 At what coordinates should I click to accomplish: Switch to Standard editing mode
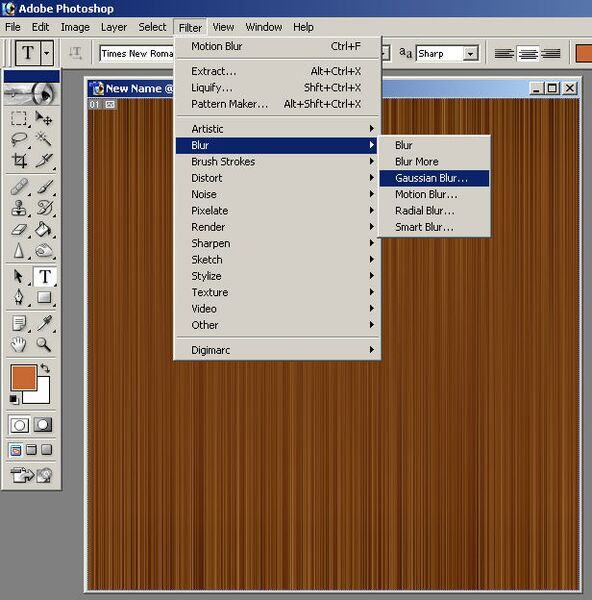pos(19,425)
